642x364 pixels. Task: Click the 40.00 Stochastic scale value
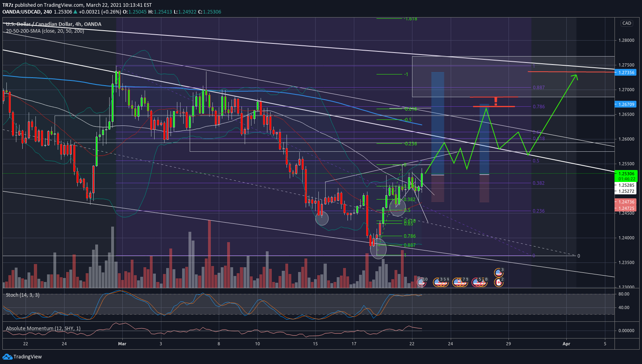624,307
